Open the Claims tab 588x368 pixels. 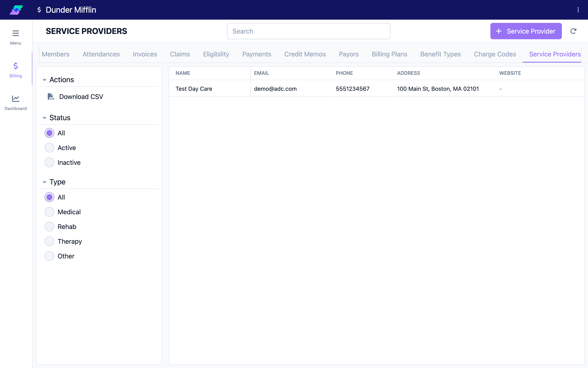click(x=180, y=54)
